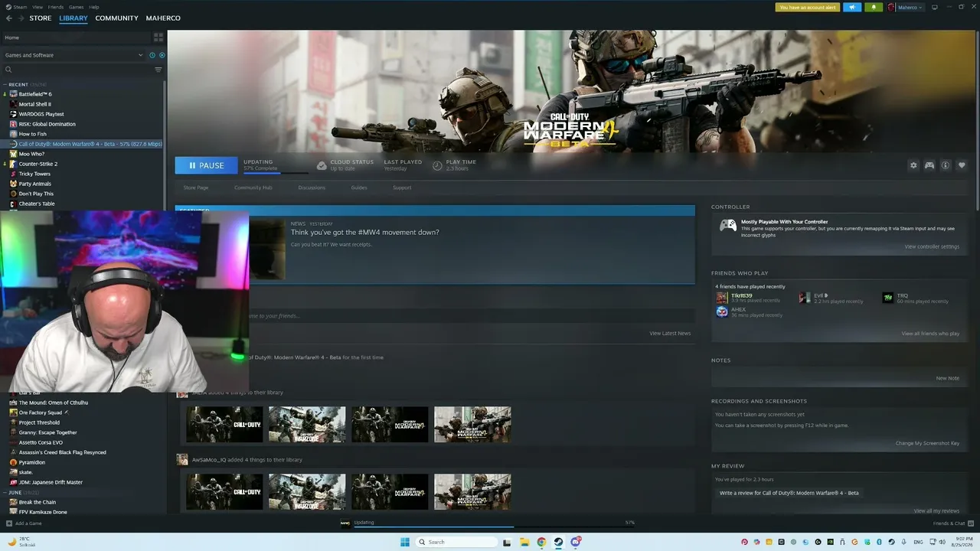Toggle sort by recent activity clock
Screen dimensions: 980x551
pyautogui.click(x=152, y=55)
